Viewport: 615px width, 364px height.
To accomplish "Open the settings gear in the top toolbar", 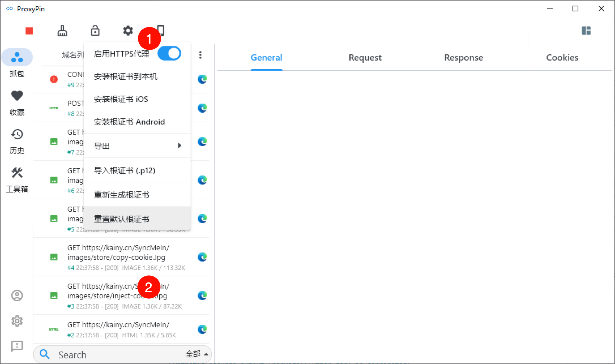I will pyautogui.click(x=128, y=31).
